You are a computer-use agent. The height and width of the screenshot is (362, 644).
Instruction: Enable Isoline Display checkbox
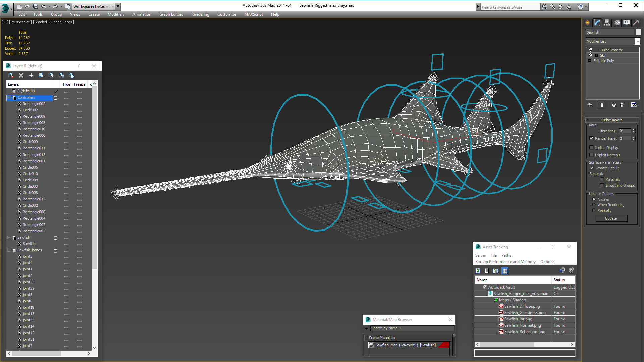(592, 148)
